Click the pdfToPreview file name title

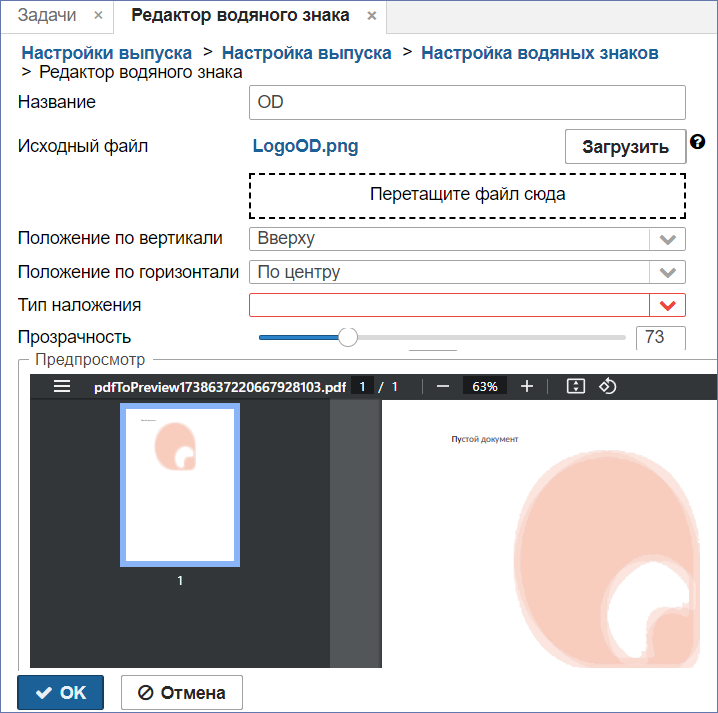tap(220, 387)
